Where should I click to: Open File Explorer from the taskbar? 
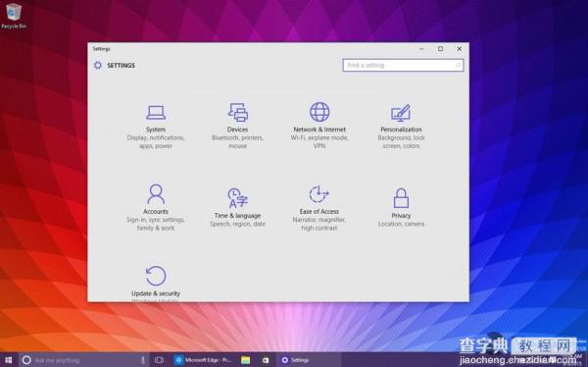click(245, 360)
